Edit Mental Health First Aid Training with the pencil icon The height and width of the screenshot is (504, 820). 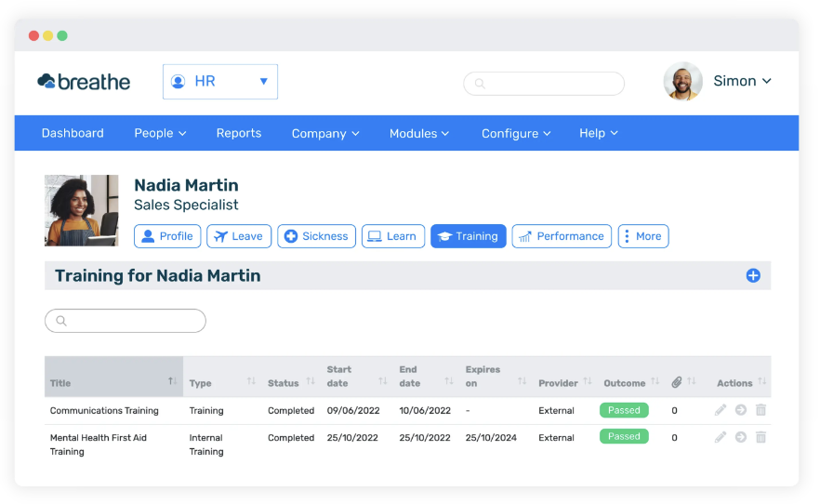[721, 436]
